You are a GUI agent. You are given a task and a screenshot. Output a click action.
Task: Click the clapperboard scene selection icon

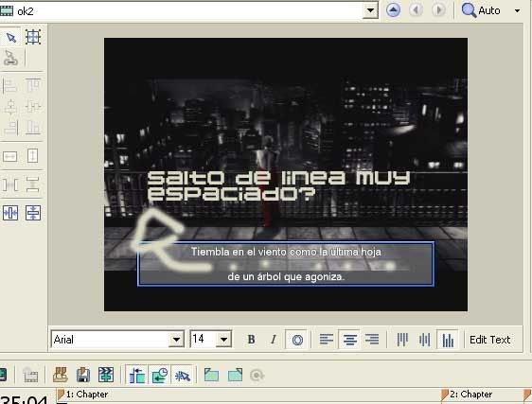pos(106,376)
